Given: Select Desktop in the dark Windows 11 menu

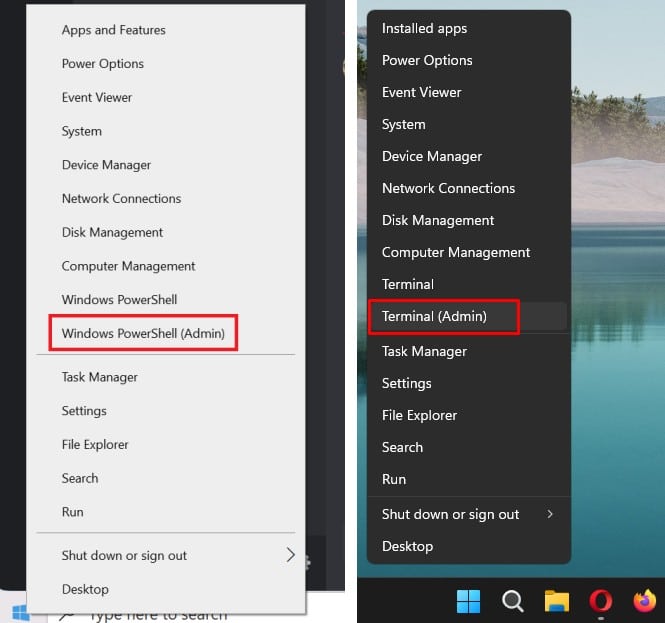Looking at the screenshot, I should (x=468, y=546).
